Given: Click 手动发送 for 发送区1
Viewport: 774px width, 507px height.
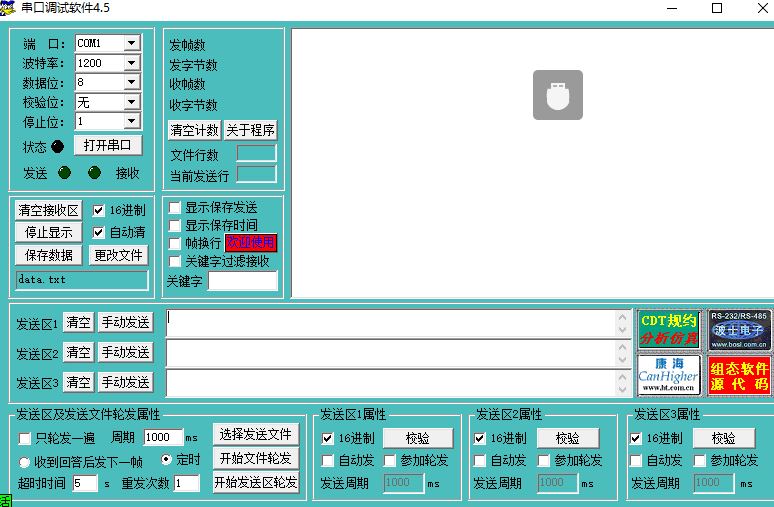Looking at the screenshot, I should [x=125, y=323].
